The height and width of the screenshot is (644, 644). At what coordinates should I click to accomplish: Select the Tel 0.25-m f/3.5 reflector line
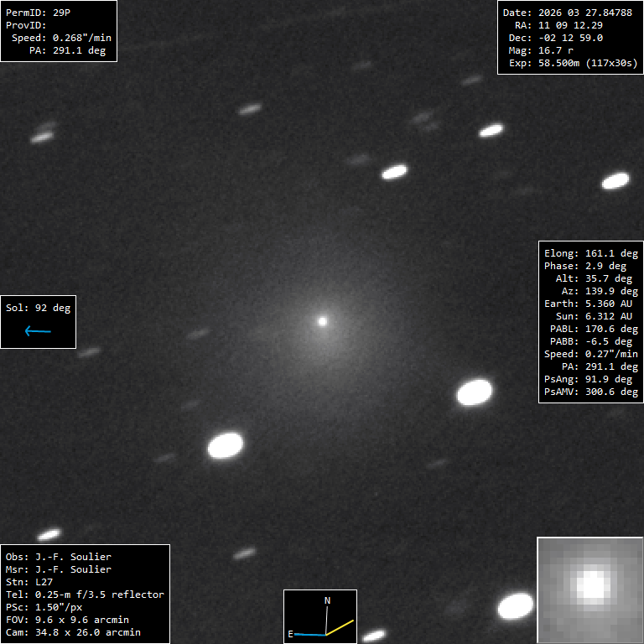click(x=85, y=595)
